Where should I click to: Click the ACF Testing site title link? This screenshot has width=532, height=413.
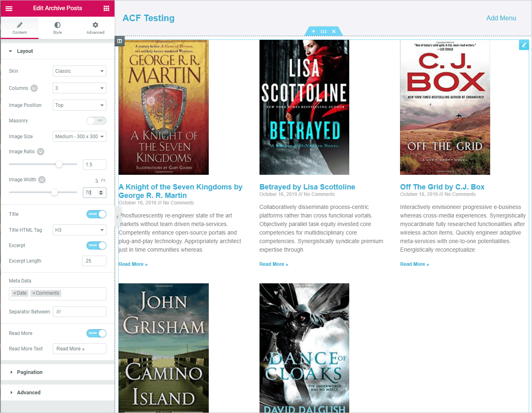coord(149,18)
